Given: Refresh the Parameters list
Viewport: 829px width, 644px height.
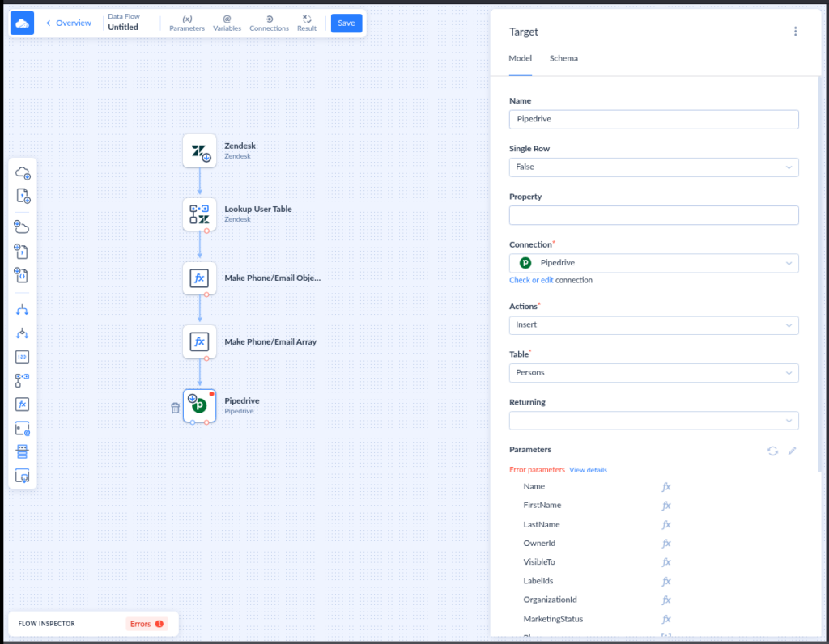Looking at the screenshot, I should [x=772, y=451].
